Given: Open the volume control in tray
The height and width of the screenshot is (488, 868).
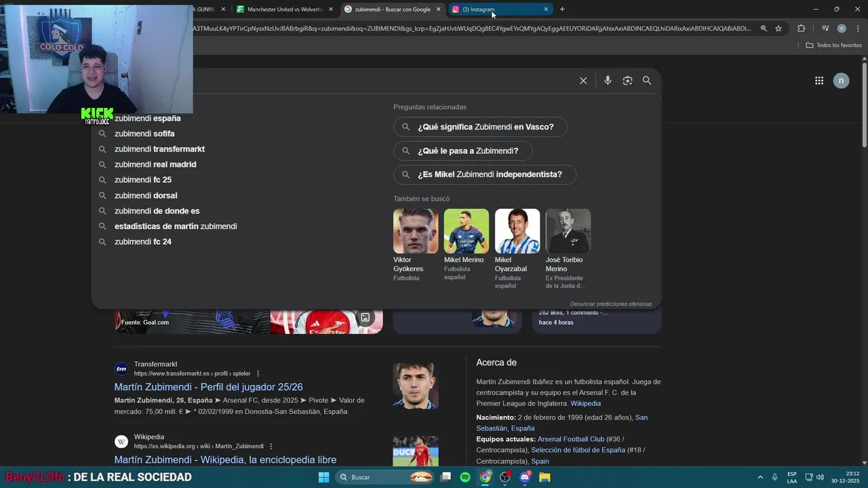Looking at the screenshot, I should coord(820,477).
